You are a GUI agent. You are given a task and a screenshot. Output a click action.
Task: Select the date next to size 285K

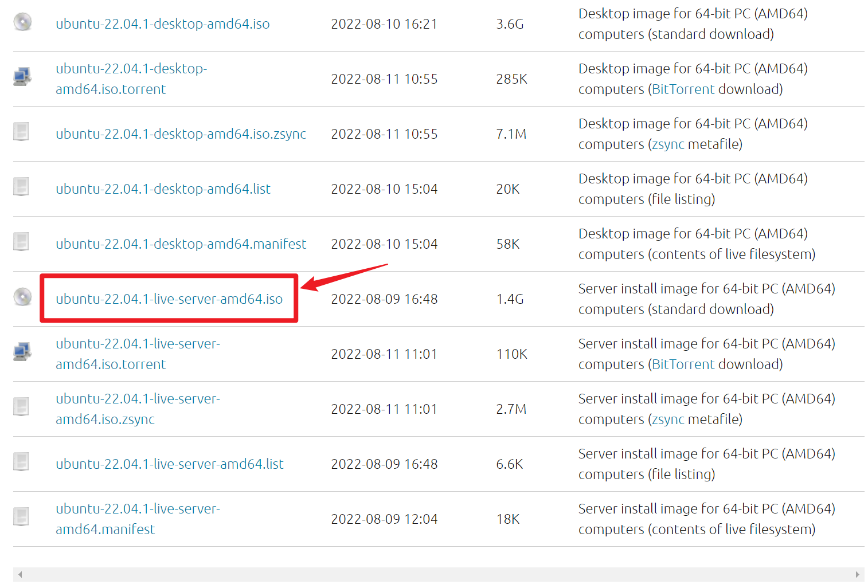pos(384,79)
